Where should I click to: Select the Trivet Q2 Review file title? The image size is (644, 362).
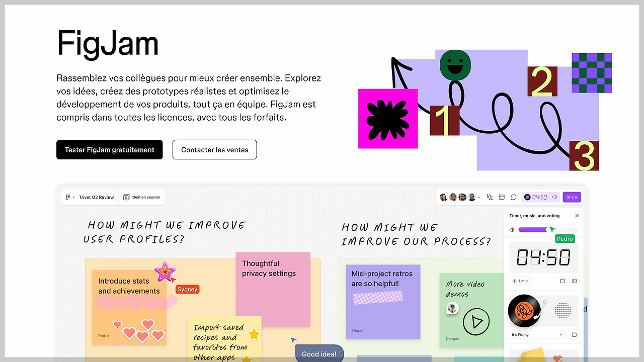97,197
